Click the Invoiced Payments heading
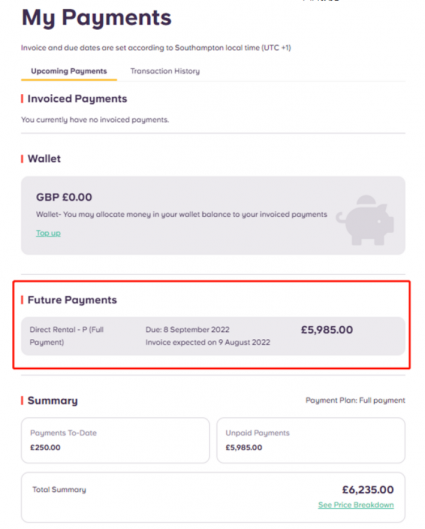 point(77,99)
